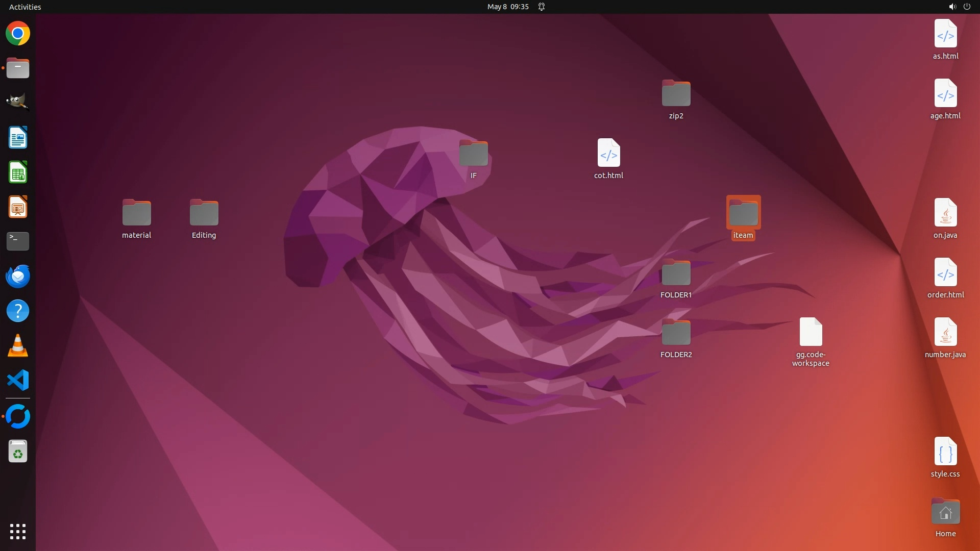Open VLC media player icon
980x551 pixels.
(x=18, y=345)
